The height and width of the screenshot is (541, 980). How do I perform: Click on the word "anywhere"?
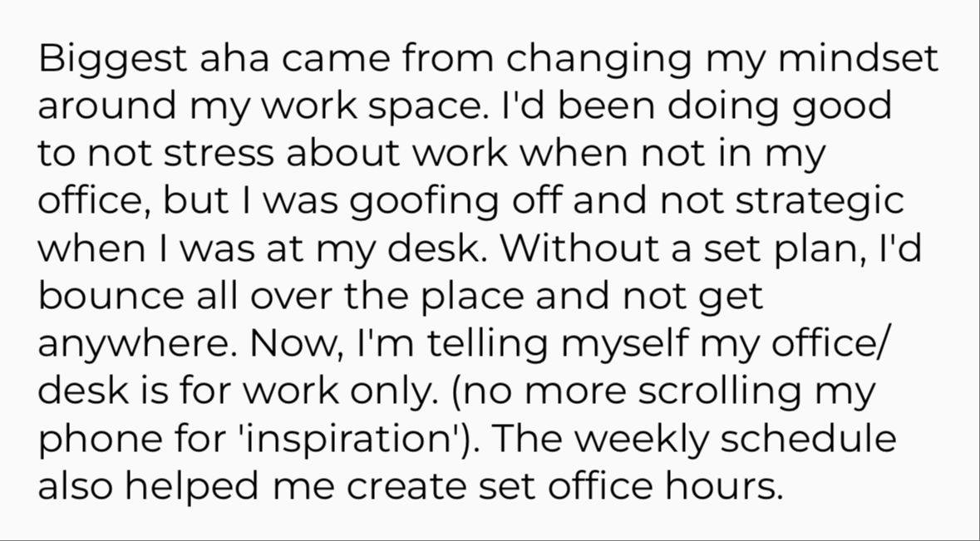pos(131,344)
